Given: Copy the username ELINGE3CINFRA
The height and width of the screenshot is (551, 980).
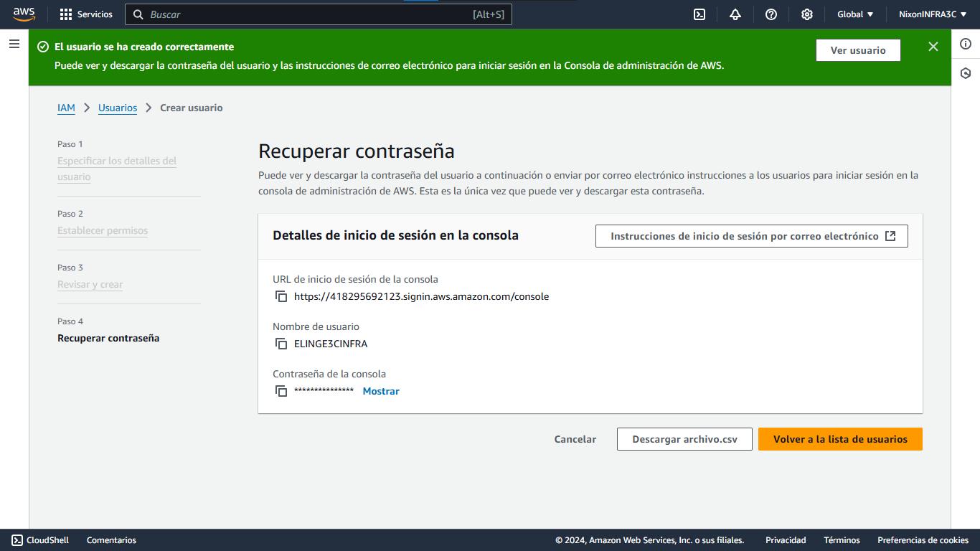Looking at the screenshot, I should click(281, 344).
